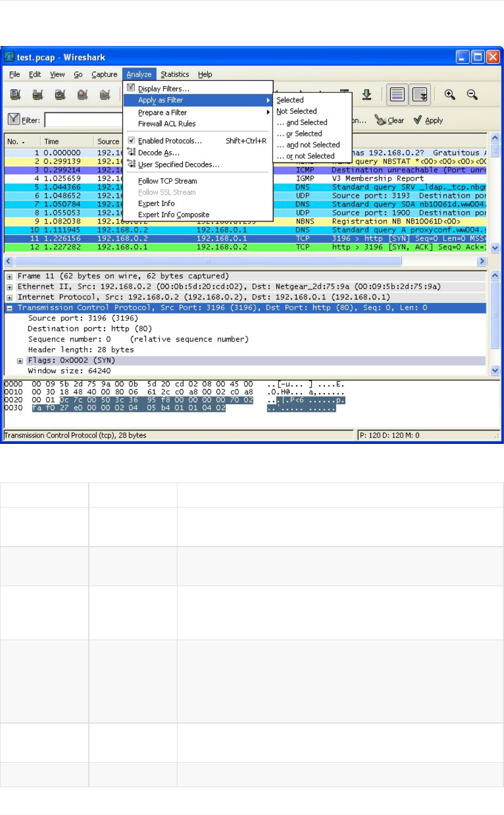Select packet 12 row http > 3196
Viewport: 504px width, 815px height.
coord(246,247)
